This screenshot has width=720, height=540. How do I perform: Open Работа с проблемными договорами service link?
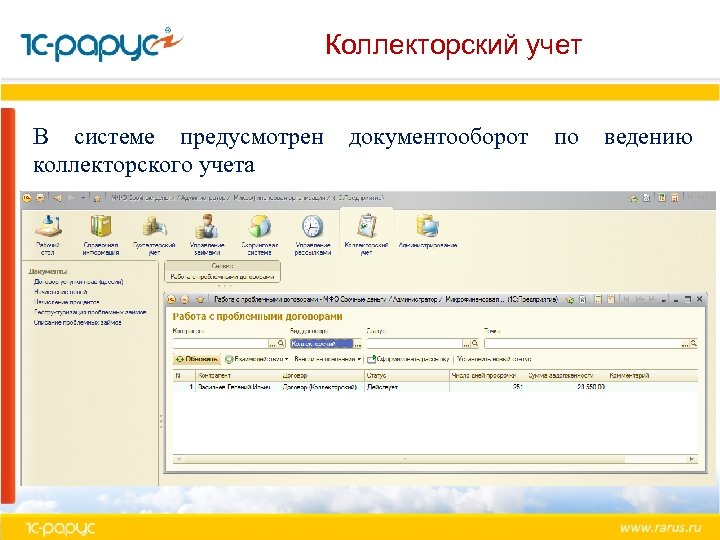(x=222, y=277)
